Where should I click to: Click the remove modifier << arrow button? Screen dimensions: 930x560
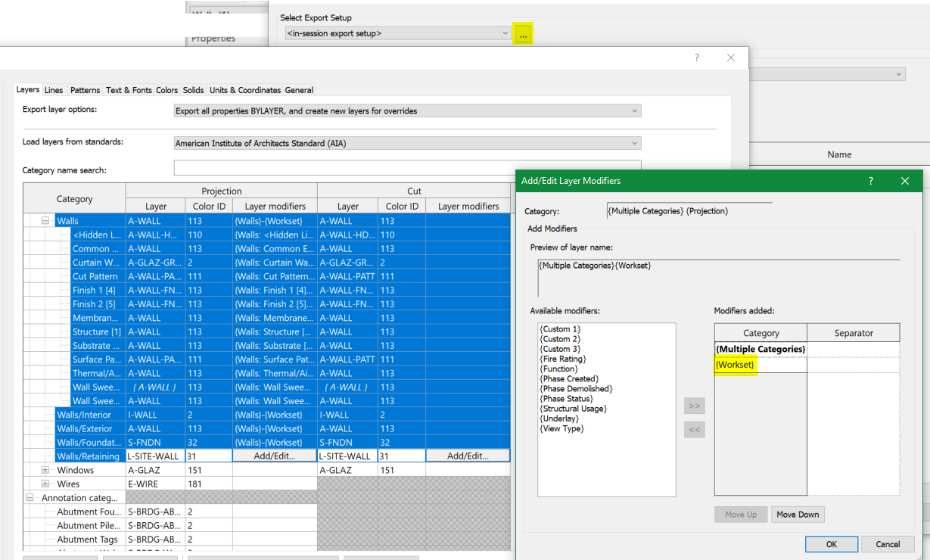[694, 430]
